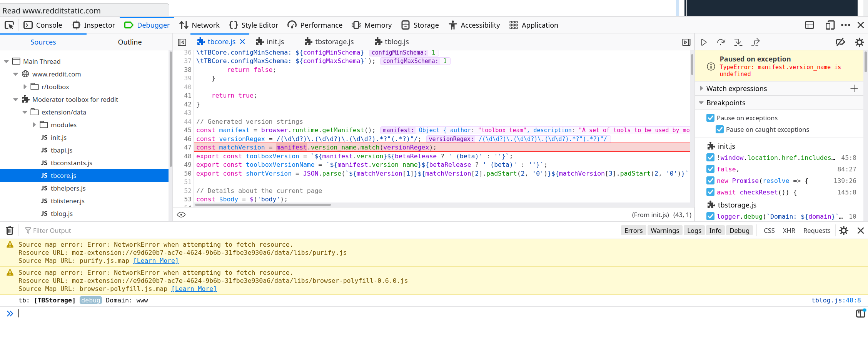
Task: Collapse the sources pane toggle
Action: click(x=182, y=42)
